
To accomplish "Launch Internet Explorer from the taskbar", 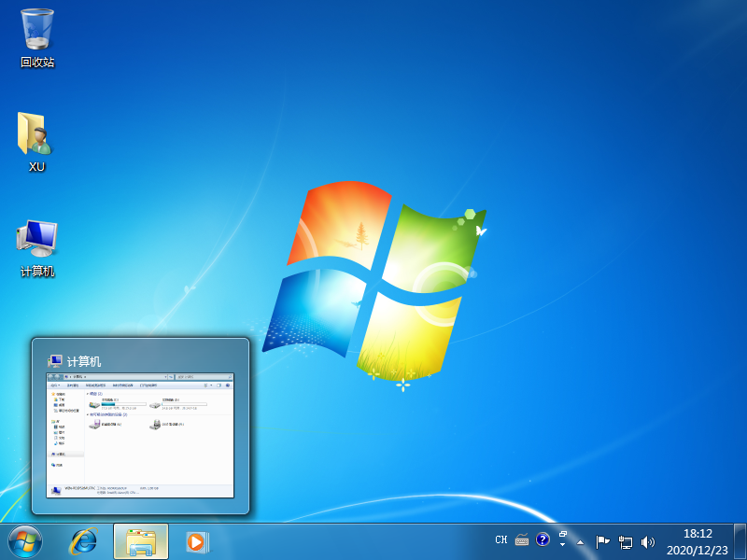I will [86, 541].
